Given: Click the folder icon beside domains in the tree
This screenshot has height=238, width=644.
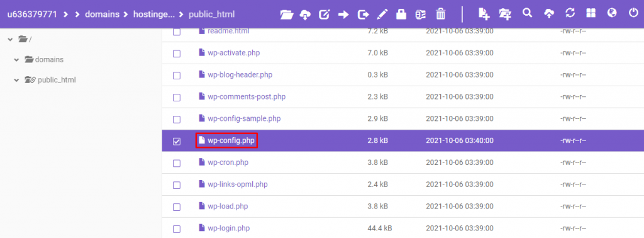Looking at the screenshot, I should (29, 60).
